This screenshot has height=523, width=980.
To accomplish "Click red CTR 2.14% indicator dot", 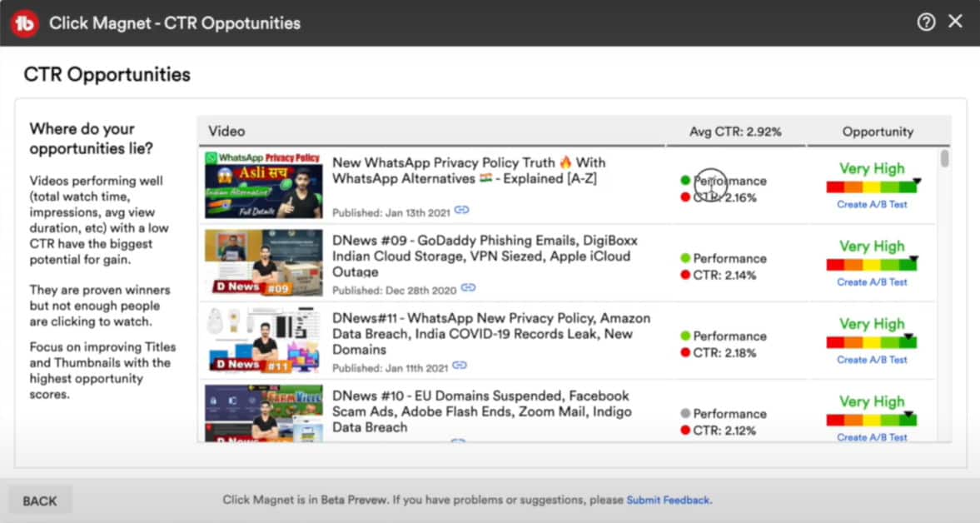I will [685, 275].
